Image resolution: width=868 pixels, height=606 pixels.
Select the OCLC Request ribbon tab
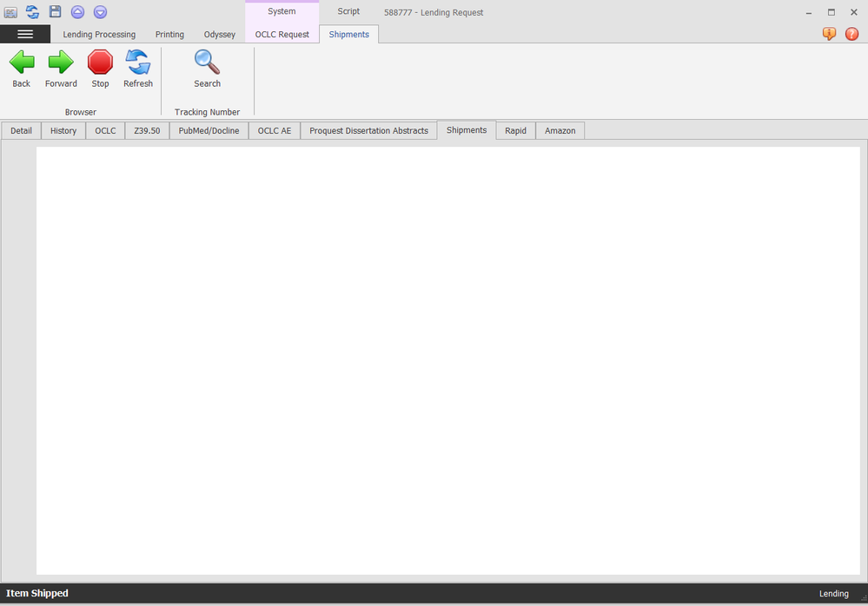point(282,34)
